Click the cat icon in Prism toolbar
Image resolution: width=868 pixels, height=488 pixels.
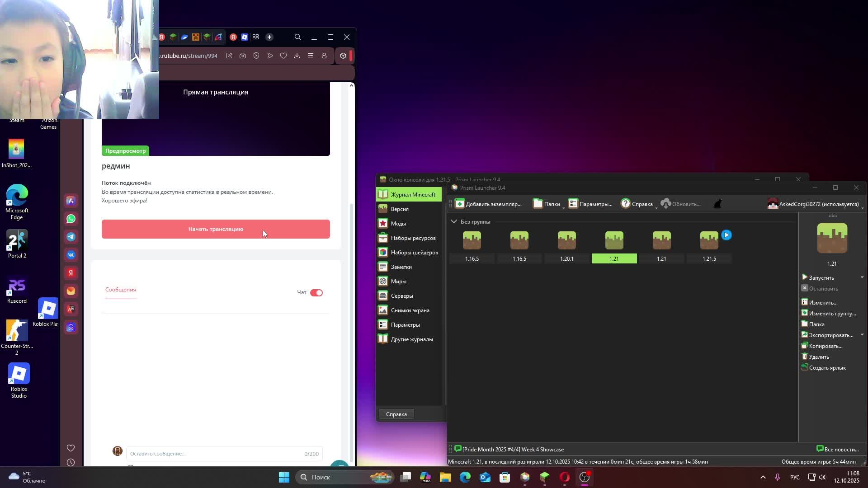click(x=718, y=204)
